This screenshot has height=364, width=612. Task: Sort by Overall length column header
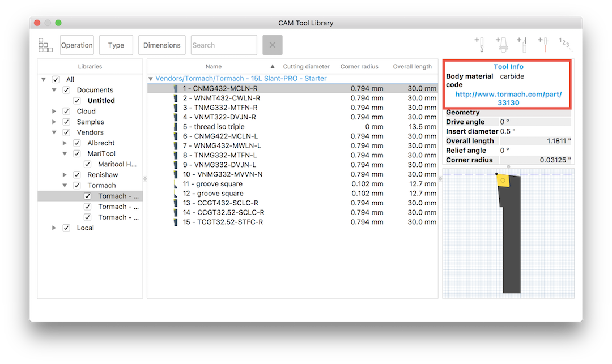[412, 67]
